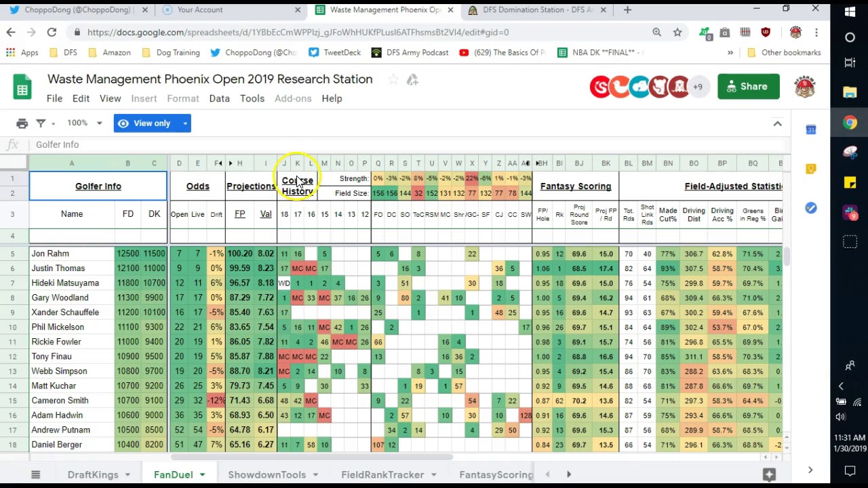This screenshot has height=488, width=868.
Task: Expand the View only dropdown arrow
Action: point(184,123)
